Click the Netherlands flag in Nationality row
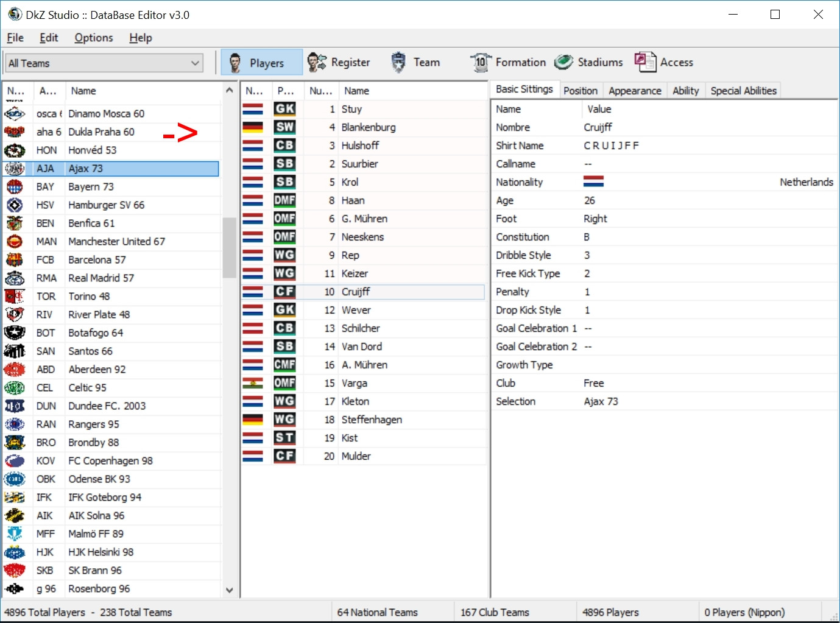Viewport: 840px width, 623px height. coord(593,182)
